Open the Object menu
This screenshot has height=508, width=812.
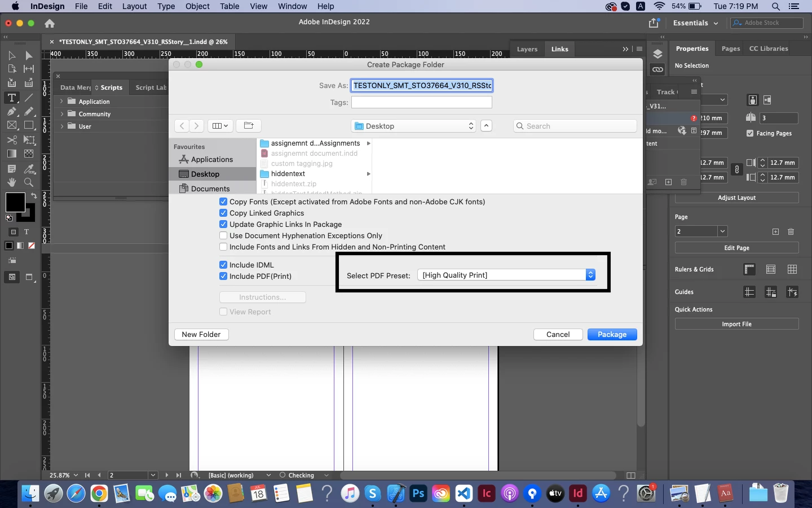[x=197, y=6]
